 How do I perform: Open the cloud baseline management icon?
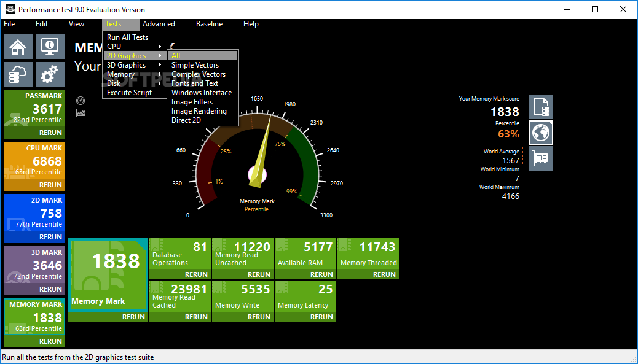18,74
